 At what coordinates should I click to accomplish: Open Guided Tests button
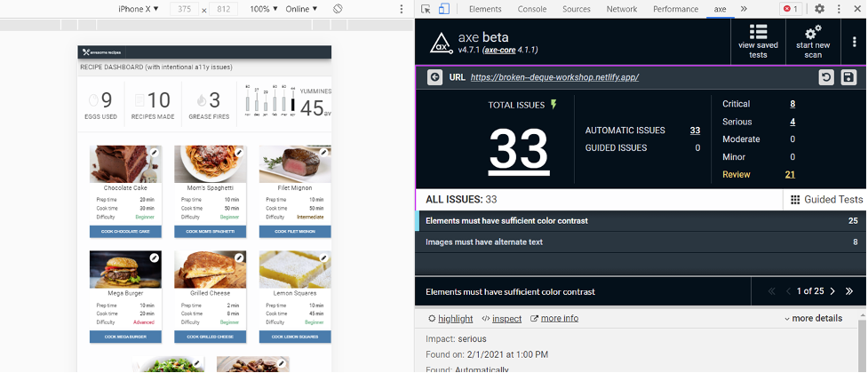tap(826, 200)
